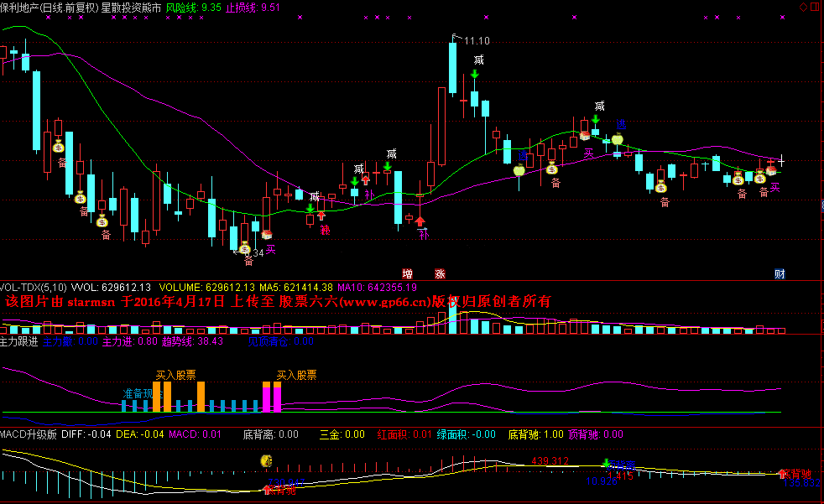Viewport: 824px width, 504px height.
Task: Click the 11.10 high price label
Action: [x=476, y=40]
